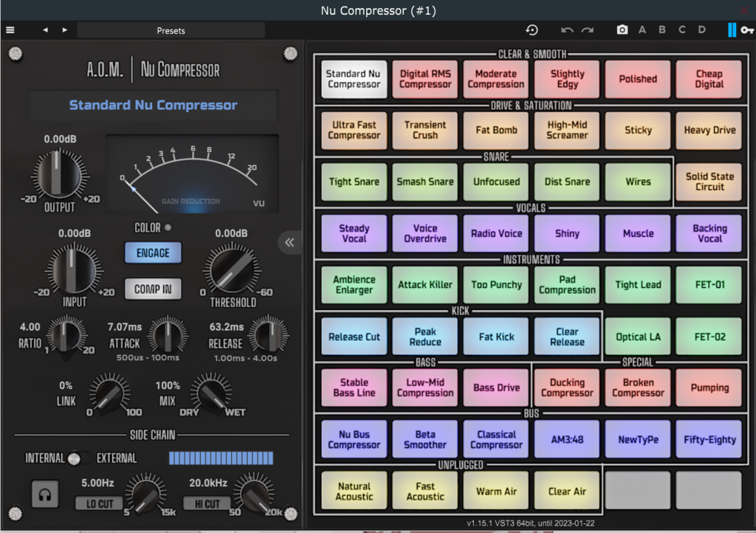Click the Standard Nu Compressor preset name display
The height and width of the screenshot is (533, 756).
pyautogui.click(x=154, y=105)
